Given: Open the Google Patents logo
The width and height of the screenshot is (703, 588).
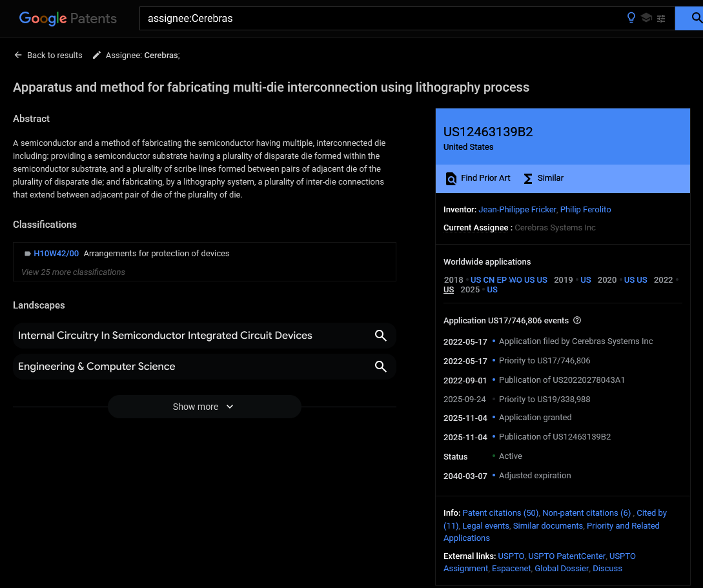Looking at the screenshot, I should click(x=68, y=18).
